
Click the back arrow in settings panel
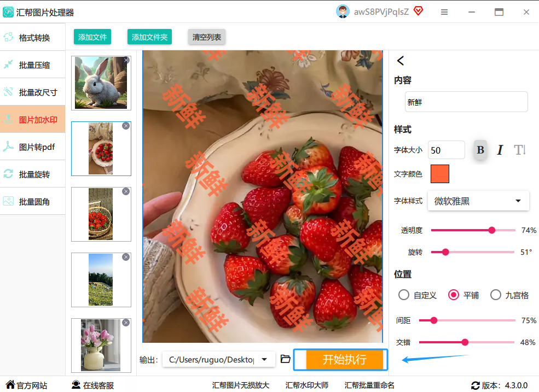[401, 61]
